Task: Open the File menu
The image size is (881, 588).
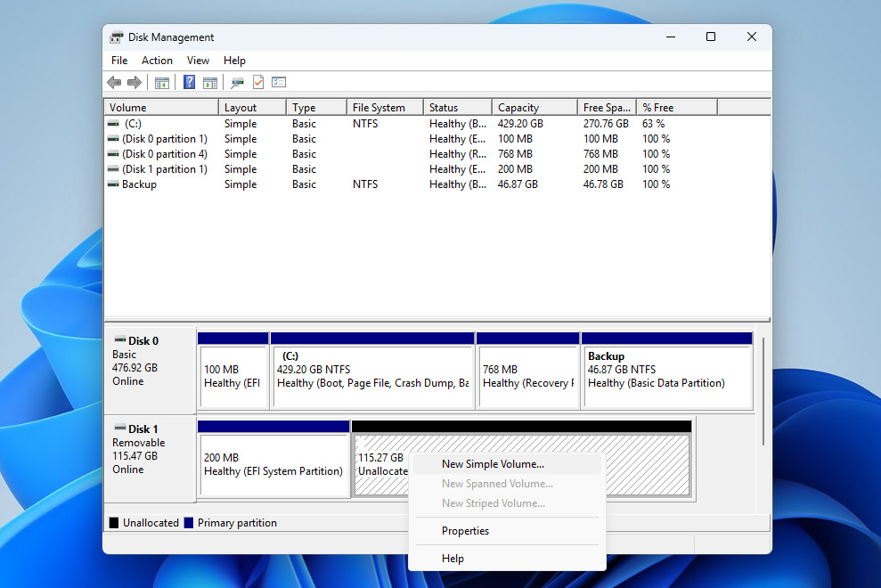Action: pos(118,60)
